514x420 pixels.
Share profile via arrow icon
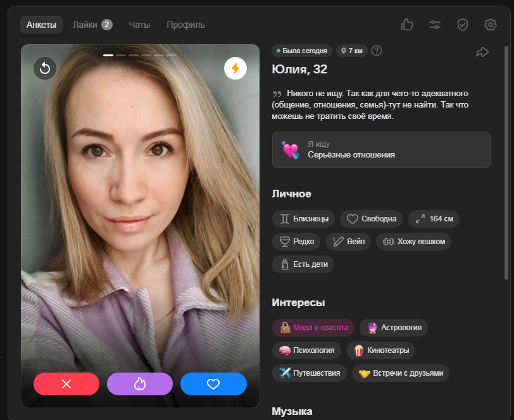[482, 52]
